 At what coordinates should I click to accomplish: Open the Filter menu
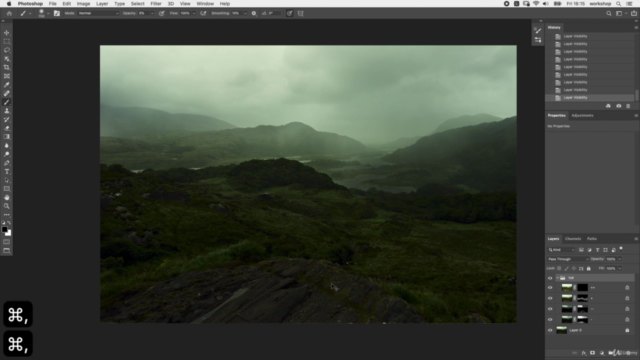click(x=156, y=4)
